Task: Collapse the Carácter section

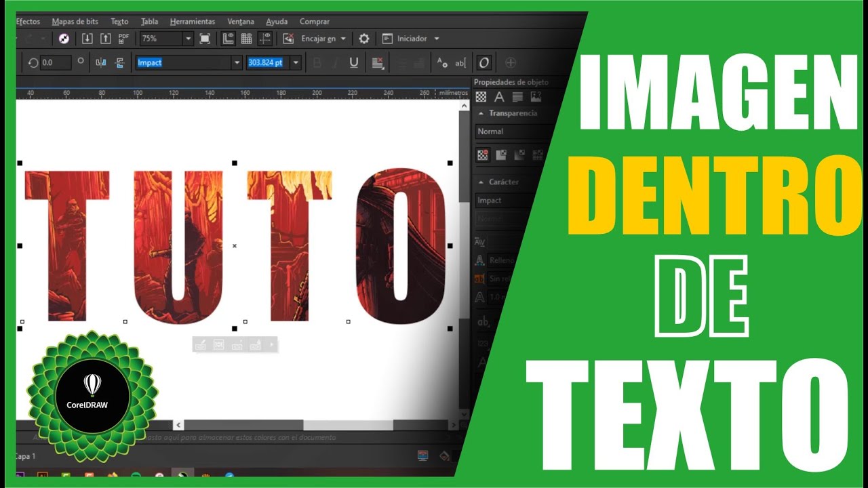Action: click(481, 182)
